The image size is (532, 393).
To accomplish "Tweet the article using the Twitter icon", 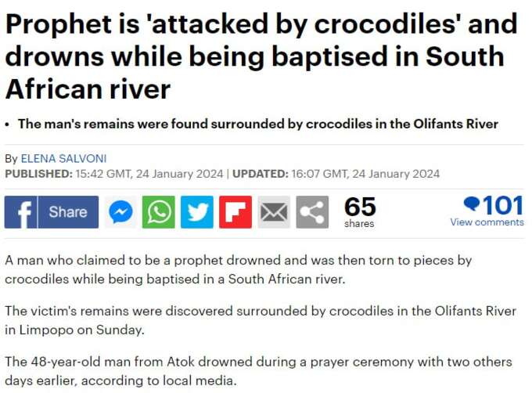I will [x=197, y=212].
